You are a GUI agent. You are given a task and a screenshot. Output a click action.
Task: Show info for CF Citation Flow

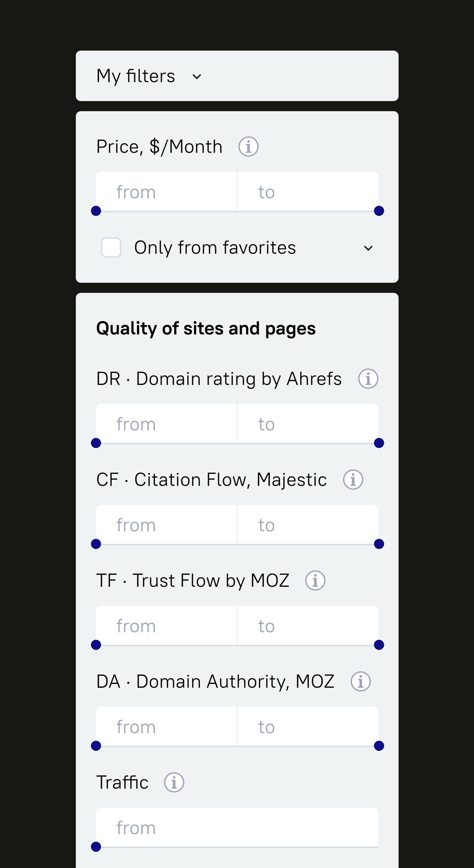pos(353,480)
